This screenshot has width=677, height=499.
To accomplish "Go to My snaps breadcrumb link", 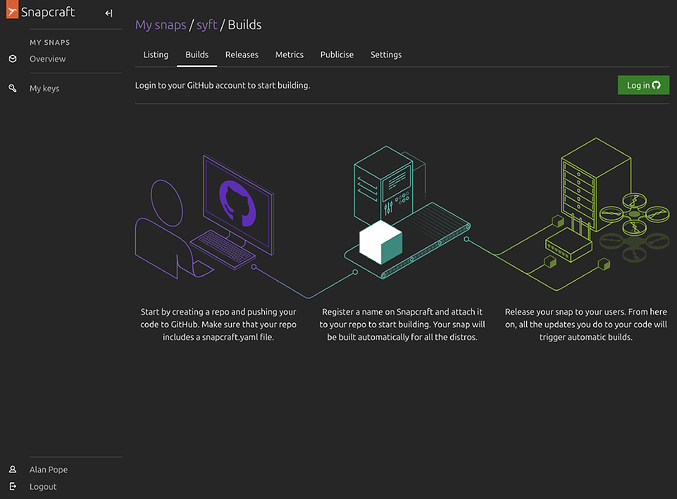I will click(163, 24).
